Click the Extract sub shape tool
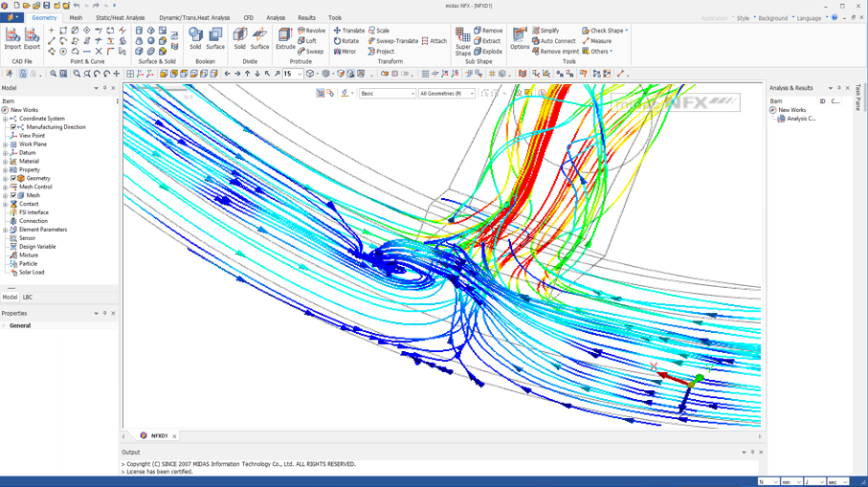This screenshot has width=868, height=487. pyautogui.click(x=487, y=41)
